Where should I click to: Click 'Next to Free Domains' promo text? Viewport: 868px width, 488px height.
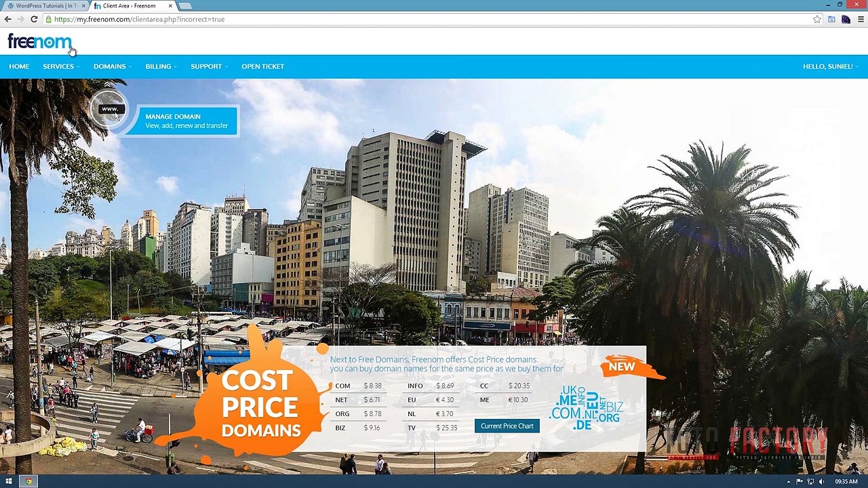click(x=447, y=364)
